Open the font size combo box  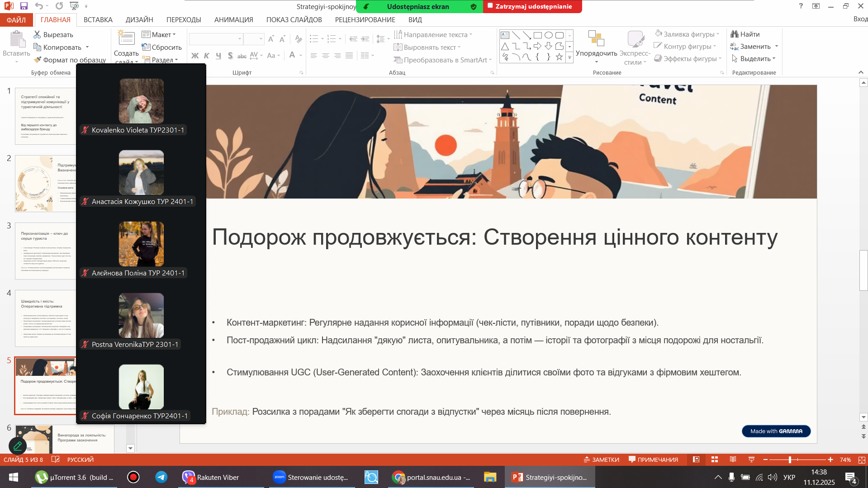pos(253,39)
